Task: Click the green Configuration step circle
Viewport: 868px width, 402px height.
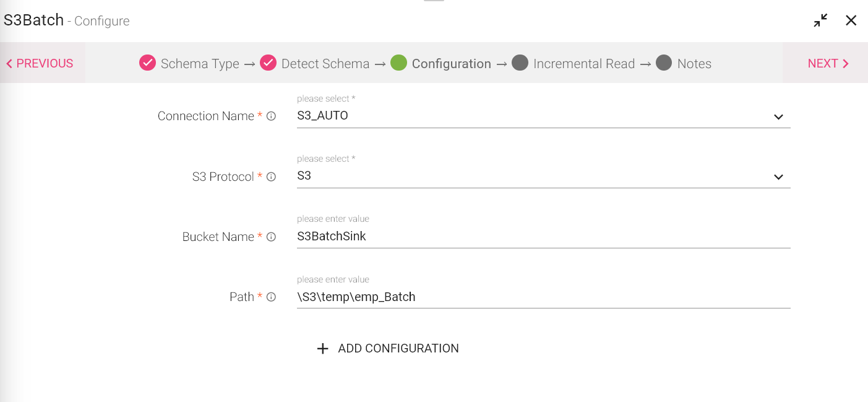Action: tap(398, 63)
